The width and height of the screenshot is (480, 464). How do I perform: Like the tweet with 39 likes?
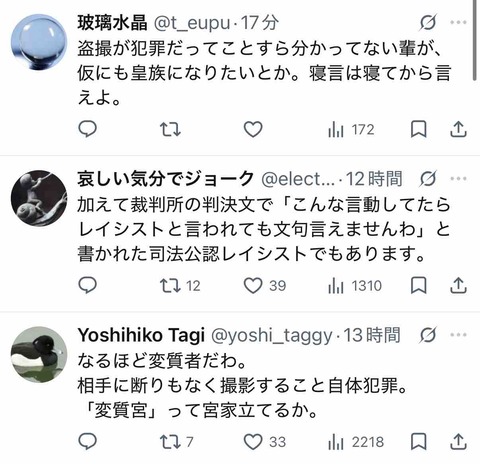click(x=265, y=286)
